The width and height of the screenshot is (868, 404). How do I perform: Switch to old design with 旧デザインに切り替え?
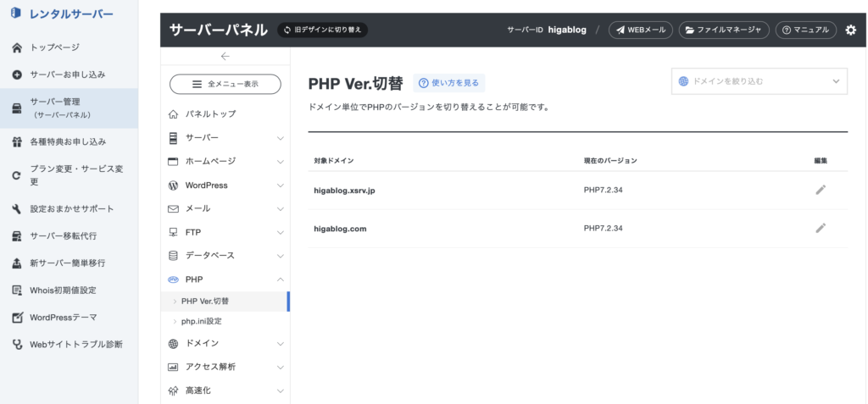323,30
